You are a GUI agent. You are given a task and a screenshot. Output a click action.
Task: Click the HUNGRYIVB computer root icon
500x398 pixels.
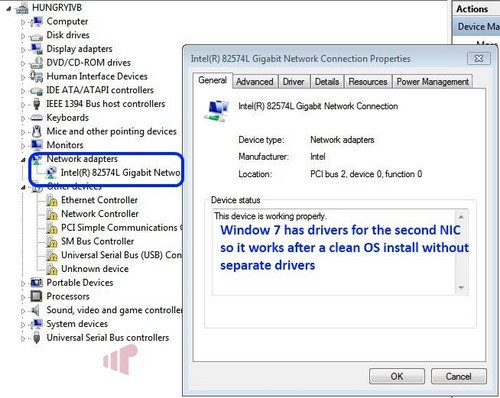coord(22,8)
